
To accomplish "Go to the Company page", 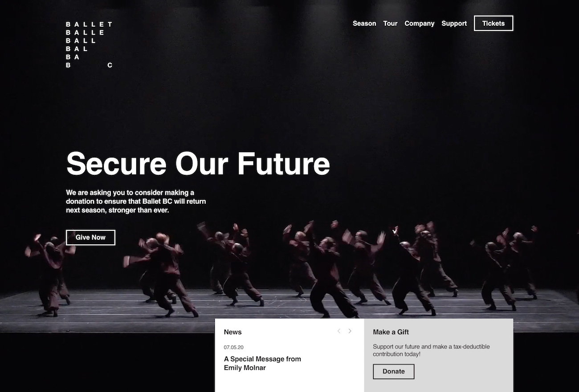I will [x=419, y=24].
